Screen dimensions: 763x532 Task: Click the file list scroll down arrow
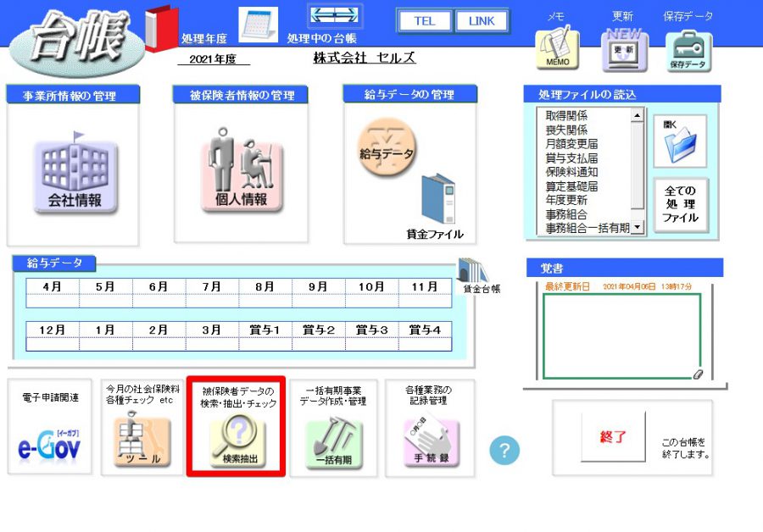[x=638, y=227]
